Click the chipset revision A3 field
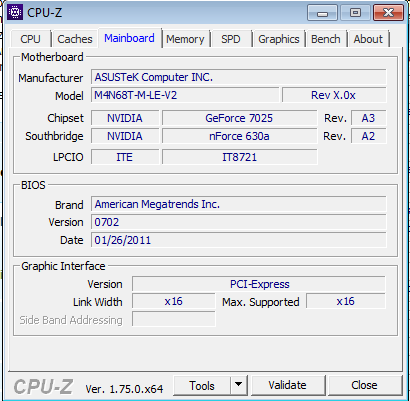410x401 pixels. tap(368, 118)
